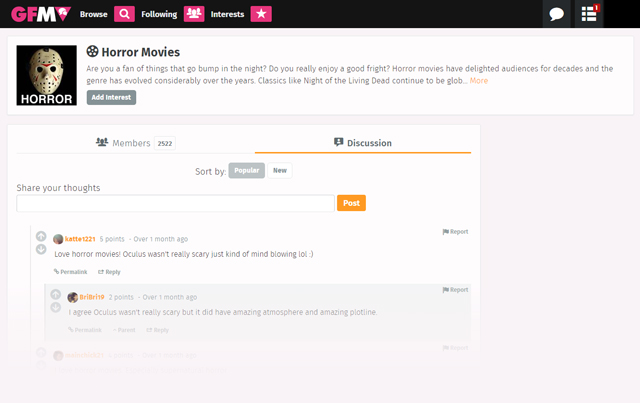Image resolution: width=640 pixels, height=403 pixels.
Task: Expand description with More link
Action: point(478,80)
